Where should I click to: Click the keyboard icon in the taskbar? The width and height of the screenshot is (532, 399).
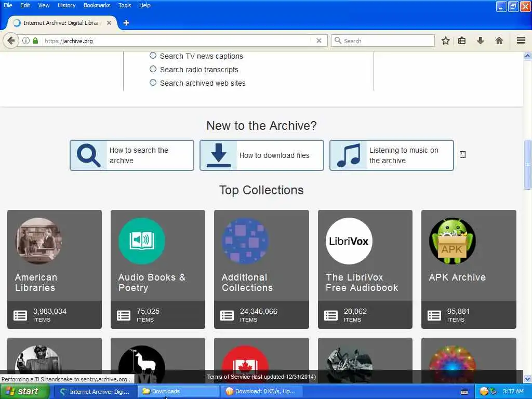coord(464,392)
